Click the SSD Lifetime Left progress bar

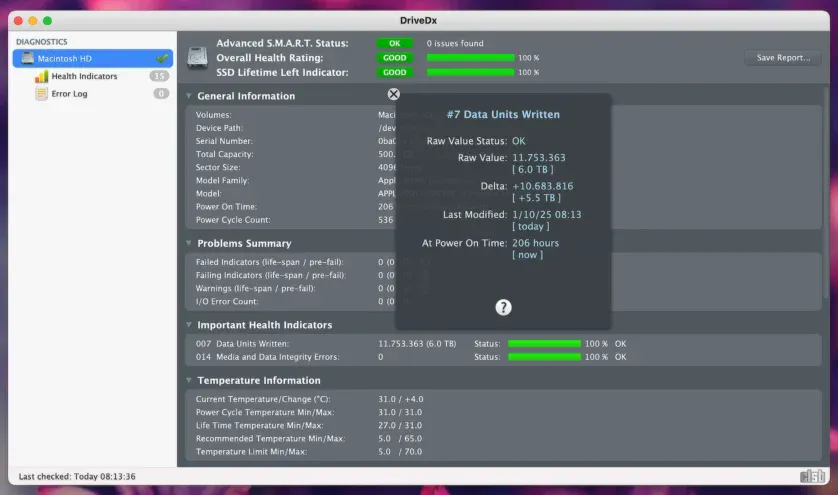[470, 72]
